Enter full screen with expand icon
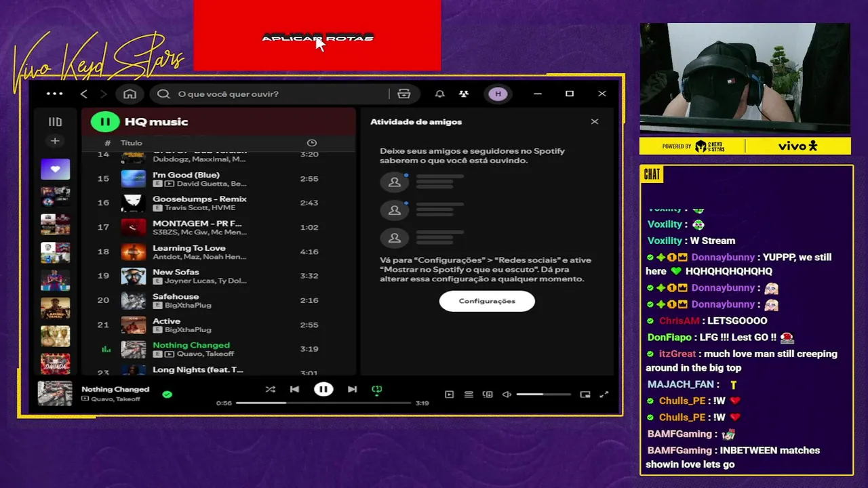Image resolution: width=868 pixels, height=488 pixels. pyautogui.click(x=604, y=394)
